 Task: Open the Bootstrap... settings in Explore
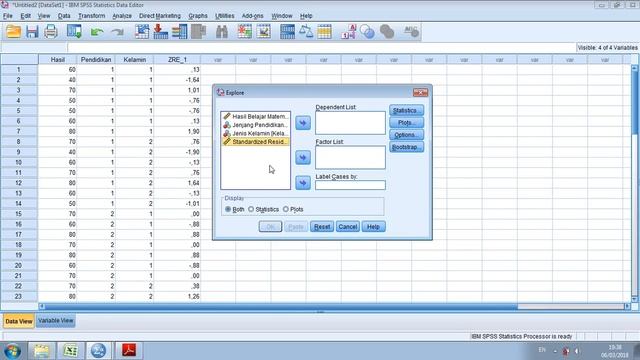click(407, 147)
